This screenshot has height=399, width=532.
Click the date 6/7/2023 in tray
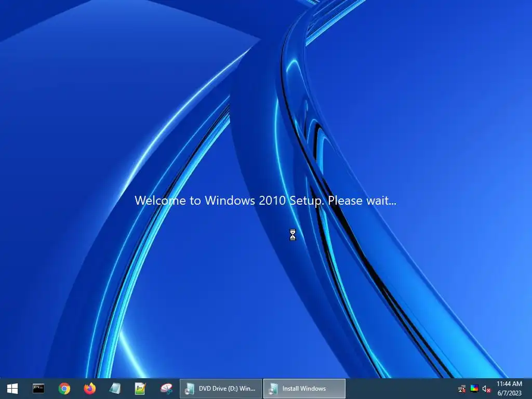click(509, 393)
